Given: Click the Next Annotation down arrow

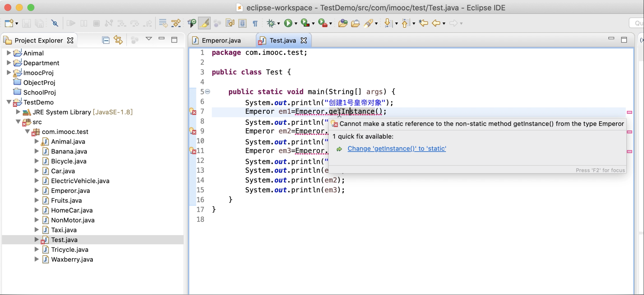Looking at the screenshot, I should click(388, 23).
